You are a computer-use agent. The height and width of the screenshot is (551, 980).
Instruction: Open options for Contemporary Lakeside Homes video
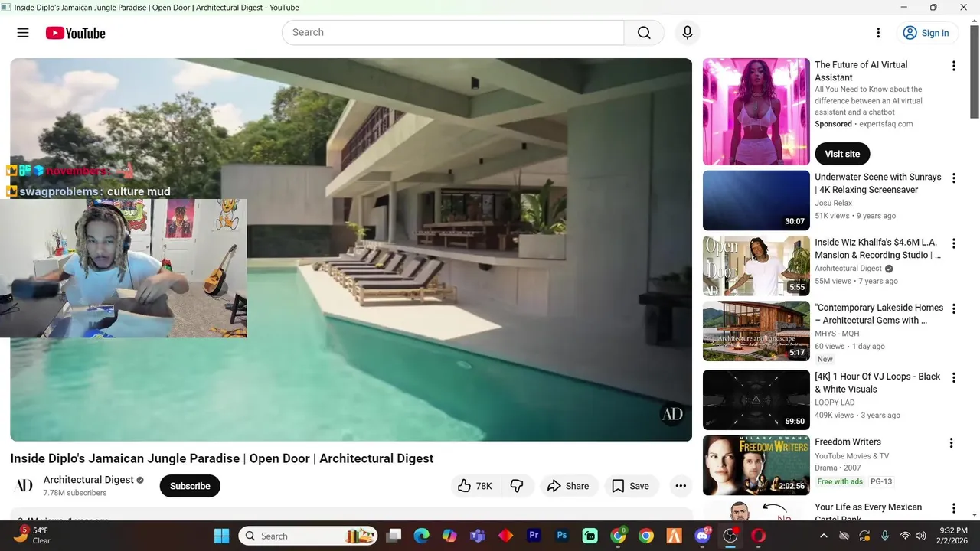tap(953, 308)
